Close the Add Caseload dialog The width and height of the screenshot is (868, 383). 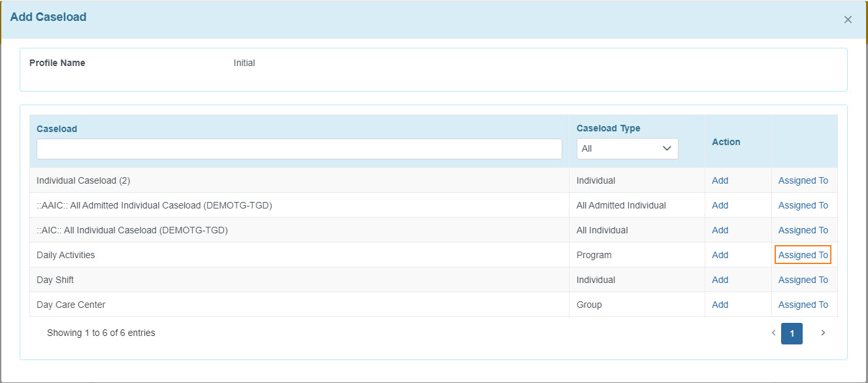coord(848,20)
